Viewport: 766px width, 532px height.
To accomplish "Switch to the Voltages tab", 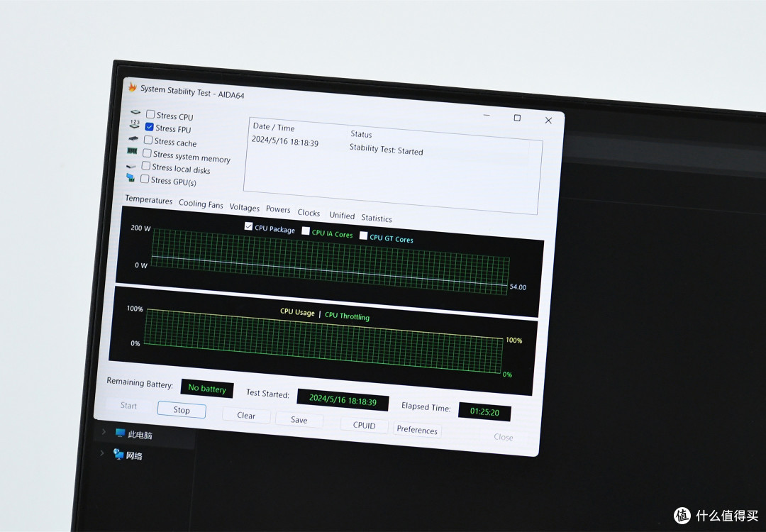I will [244, 208].
